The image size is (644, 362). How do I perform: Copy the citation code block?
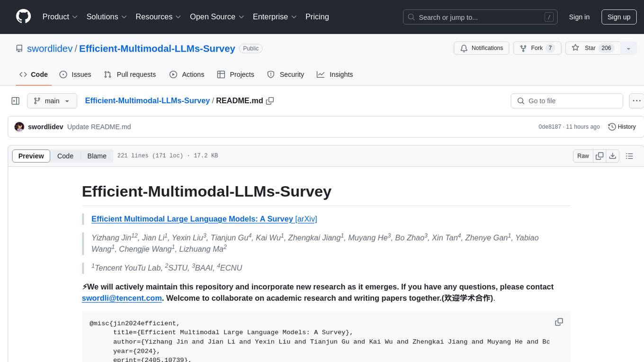tap(559, 322)
